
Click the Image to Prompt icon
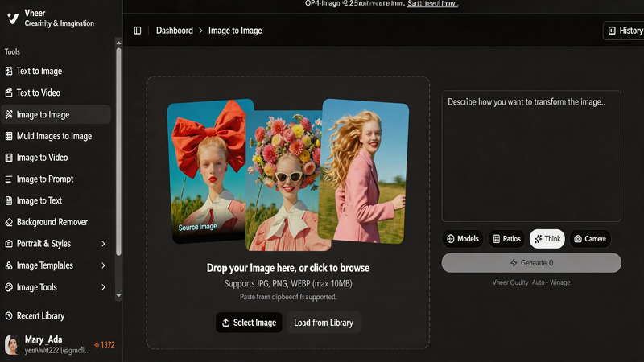[x=9, y=179]
